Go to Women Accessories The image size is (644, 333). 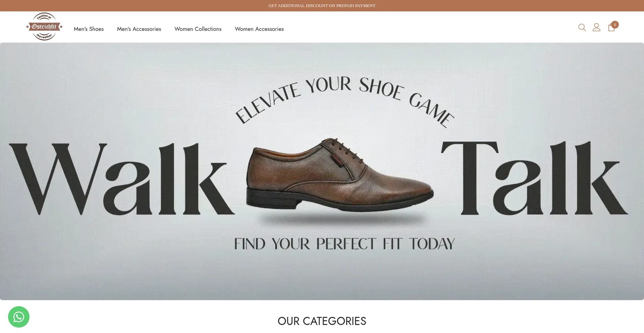[259, 29]
